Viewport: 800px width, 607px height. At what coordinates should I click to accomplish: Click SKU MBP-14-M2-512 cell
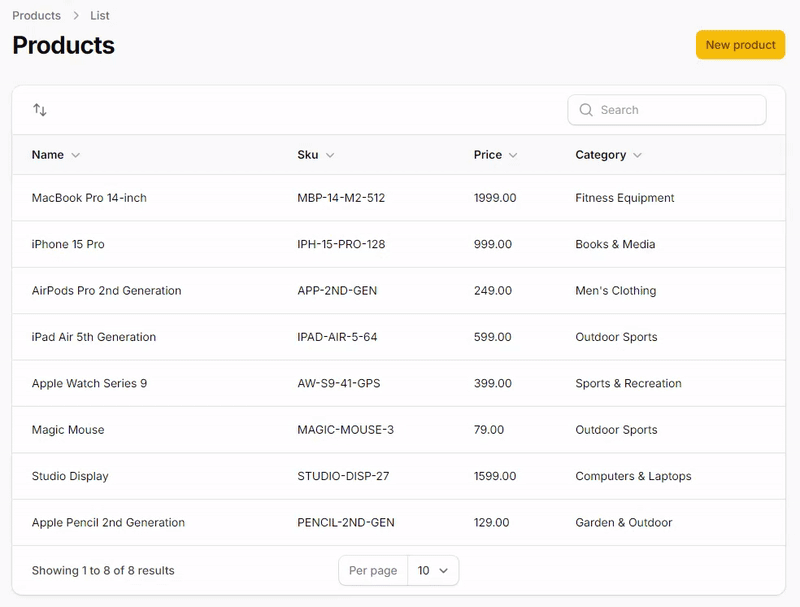click(x=341, y=198)
